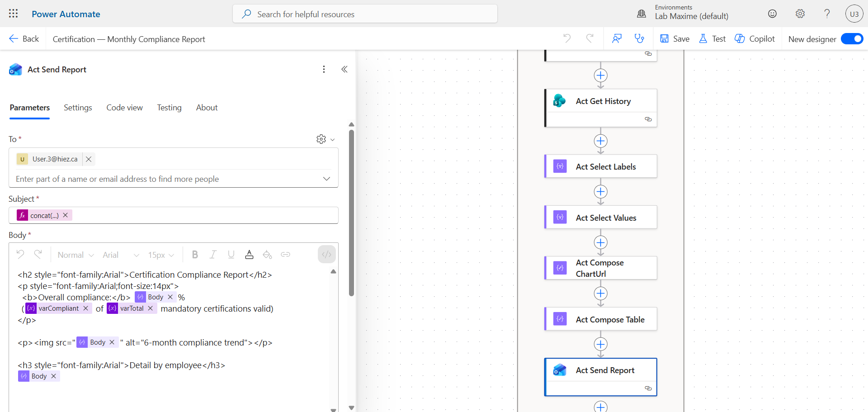
Task: Remove the concat expression from Subject
Action: coord(66,215)
